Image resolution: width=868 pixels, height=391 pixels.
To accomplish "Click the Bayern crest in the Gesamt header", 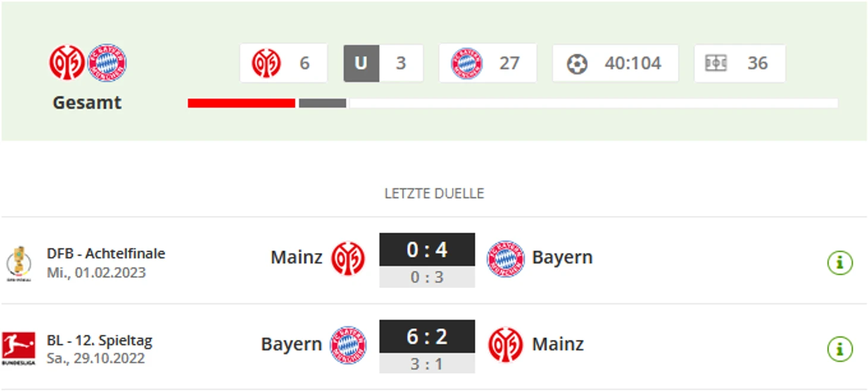I will point(107,63).
